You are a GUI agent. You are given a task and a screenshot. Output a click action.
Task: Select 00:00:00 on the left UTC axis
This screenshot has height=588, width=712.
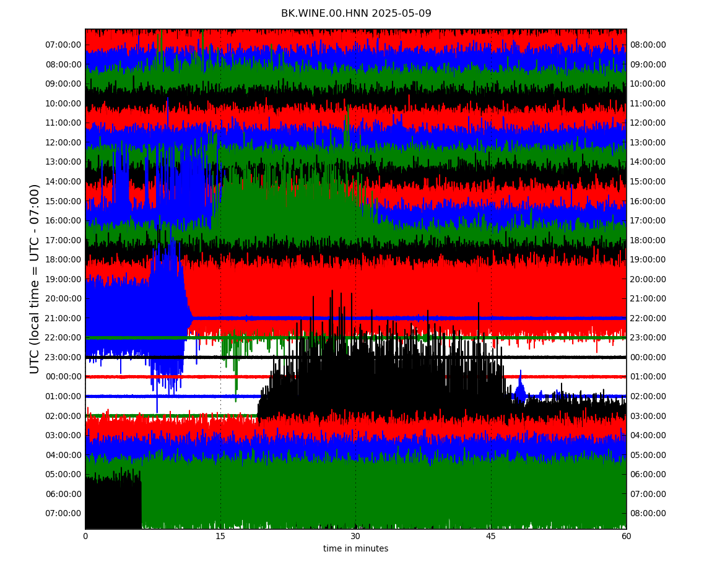pos(64,377)
